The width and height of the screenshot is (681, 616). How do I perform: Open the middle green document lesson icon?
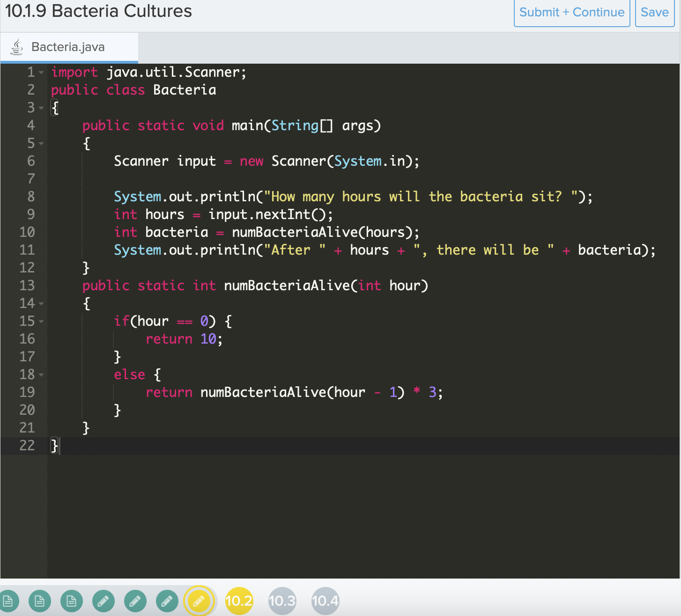tap(40, 601)
